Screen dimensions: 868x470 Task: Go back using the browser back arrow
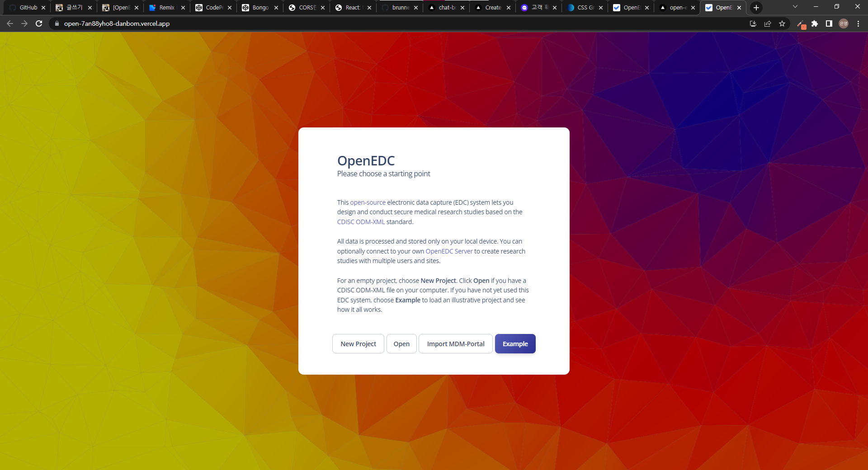[x=10, y=23]
